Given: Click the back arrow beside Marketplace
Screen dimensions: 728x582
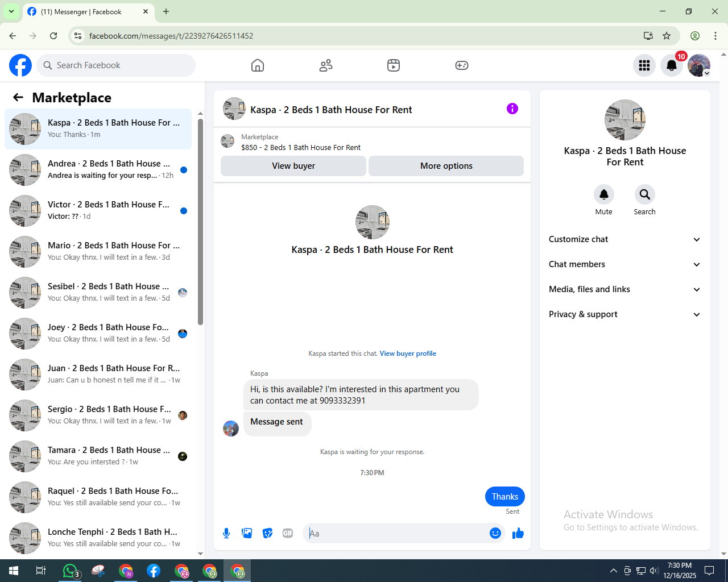Looking at the screenshot, I should click(x=18, y=97).
